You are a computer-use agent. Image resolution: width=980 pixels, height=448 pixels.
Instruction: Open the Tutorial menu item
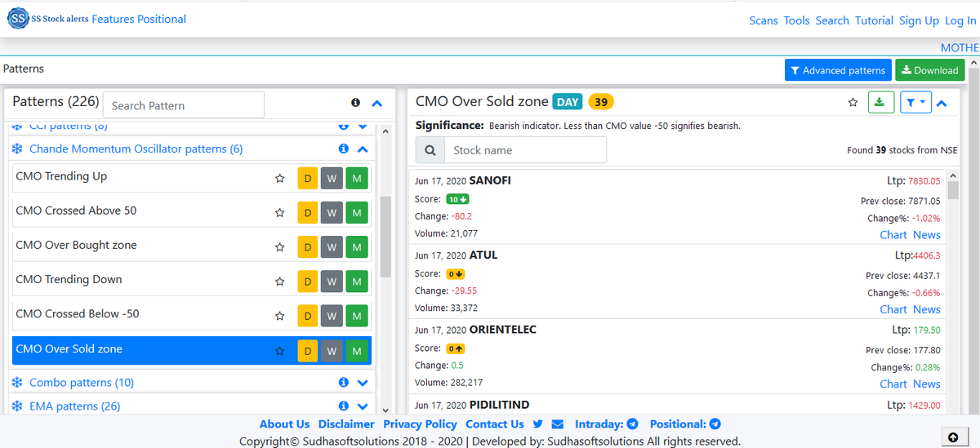click(x=874, y=20)
